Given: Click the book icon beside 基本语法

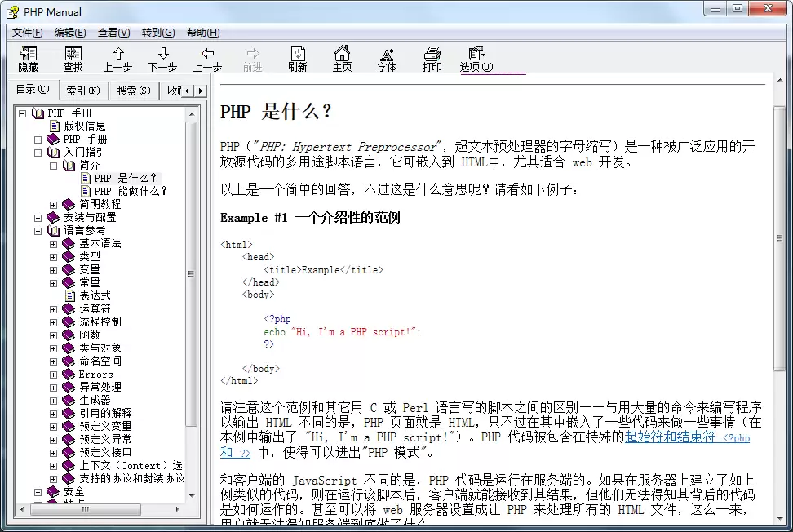Looking at the screenshot, I should 69,244.
